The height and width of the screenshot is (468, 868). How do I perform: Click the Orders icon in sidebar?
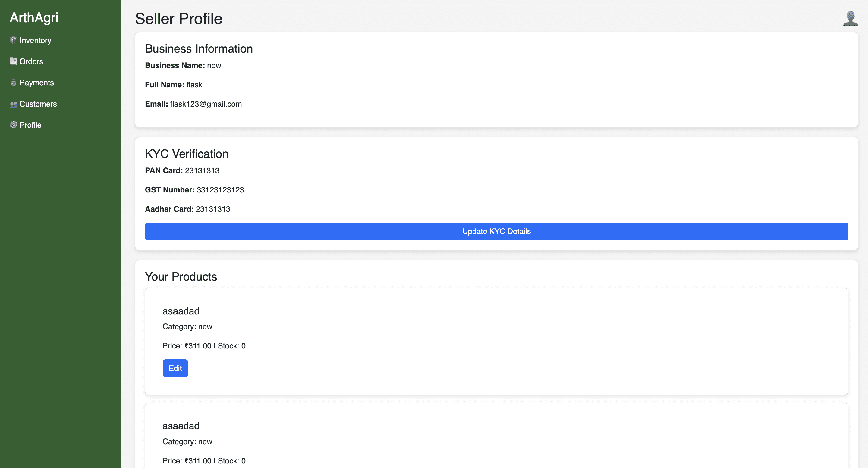pos(13,61)
